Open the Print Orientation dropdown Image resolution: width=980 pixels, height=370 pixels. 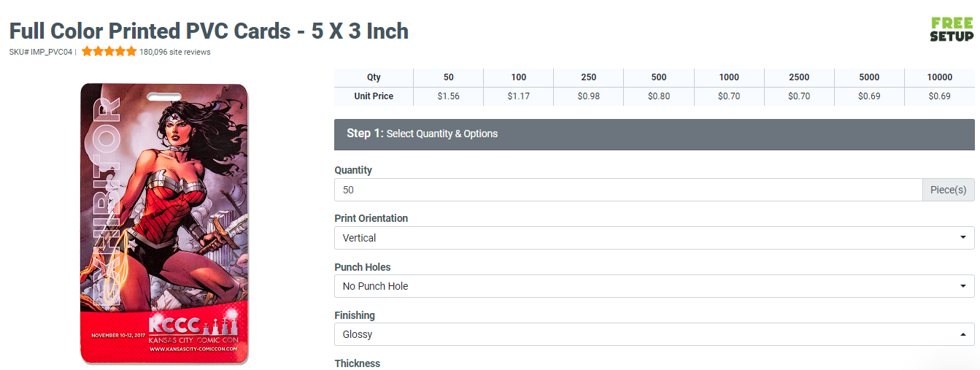(x=654, y=238)
